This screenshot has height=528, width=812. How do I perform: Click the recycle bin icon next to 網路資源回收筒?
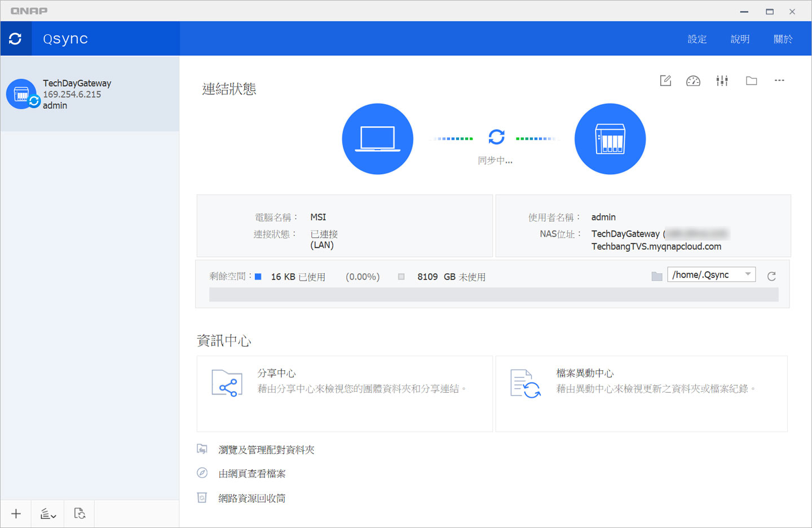point(202,498)
